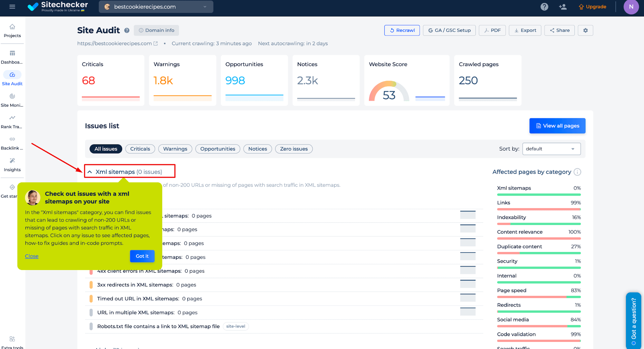Toggle the Opportunities filter button
Viewport: 644px width, 349px height.
[x=218, y=148]
